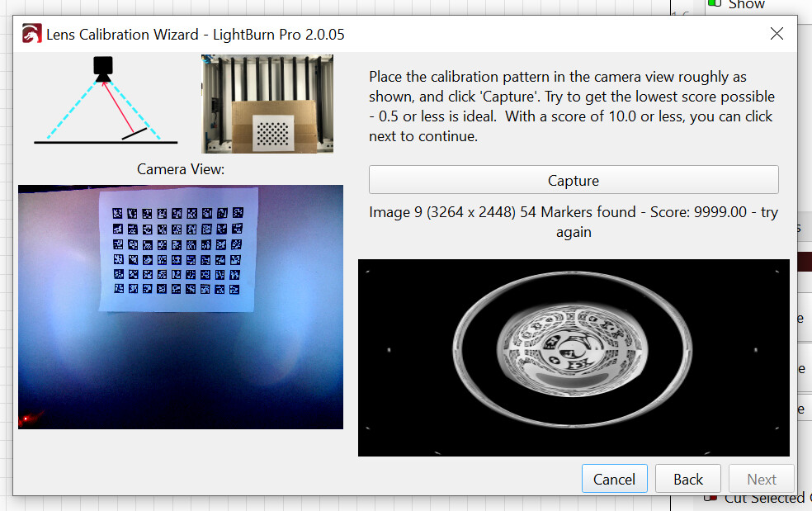Viewport: 812px width, 511px height.
Task: Click the Camera View label
Action: 180,169
